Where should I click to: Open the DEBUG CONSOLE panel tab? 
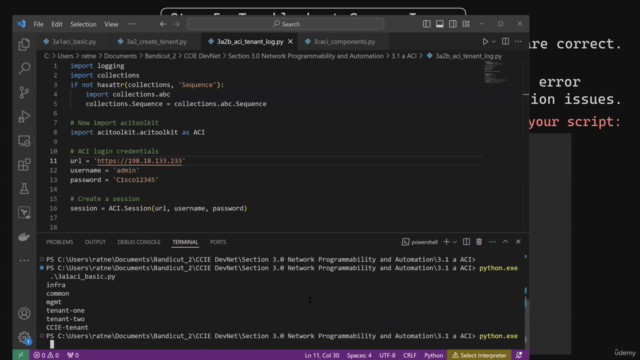coord(139,242)
